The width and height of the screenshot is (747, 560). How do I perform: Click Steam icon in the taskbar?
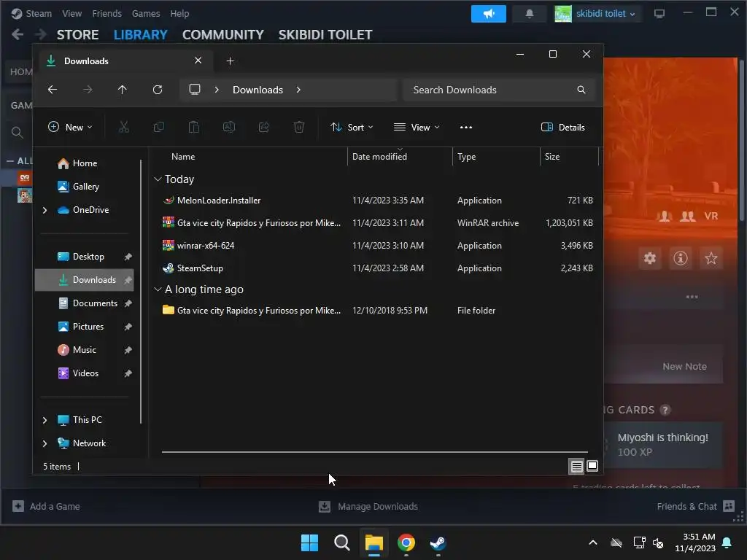click(x=438, y=542)
